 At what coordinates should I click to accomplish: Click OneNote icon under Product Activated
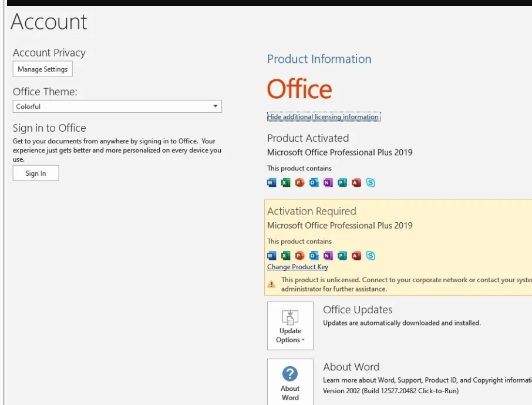point(328,183)
